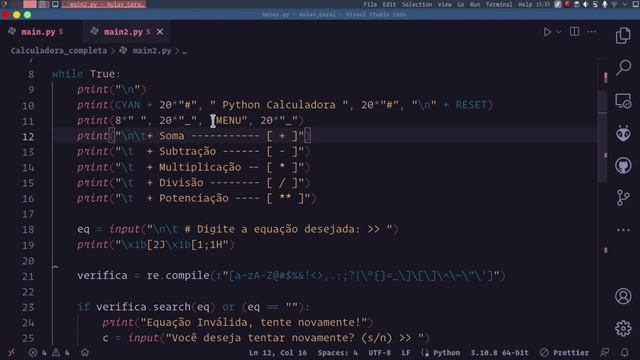Close the main2.py tab
The image size is (640, 360).
160,31
